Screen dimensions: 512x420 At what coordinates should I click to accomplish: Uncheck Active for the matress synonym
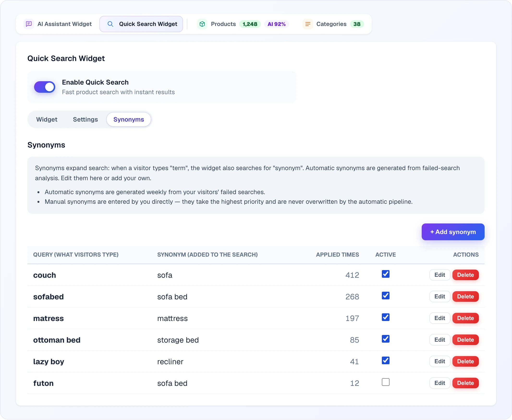pos(385,317)
